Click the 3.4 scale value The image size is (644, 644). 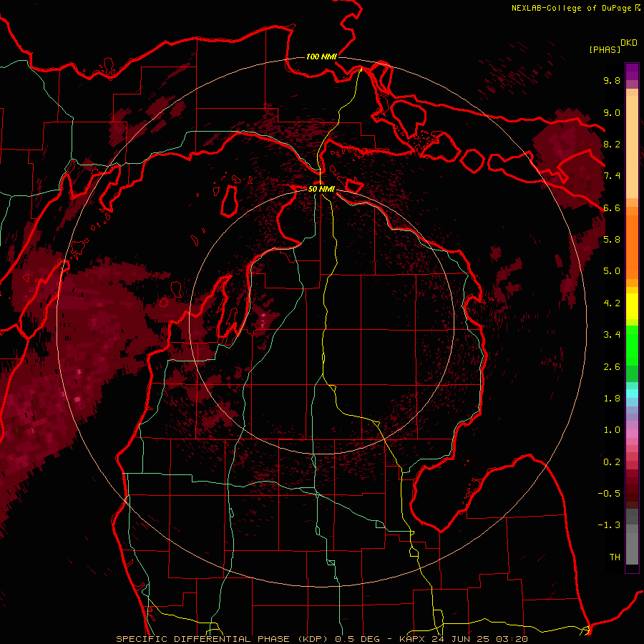(x=612, y=335)
